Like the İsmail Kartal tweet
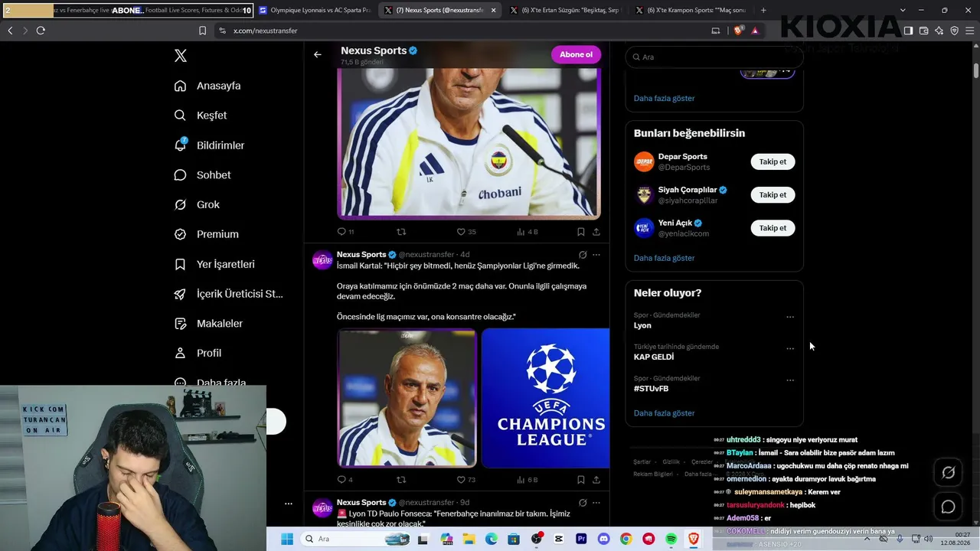Screen dimensions: 980x551 point(461,480)
